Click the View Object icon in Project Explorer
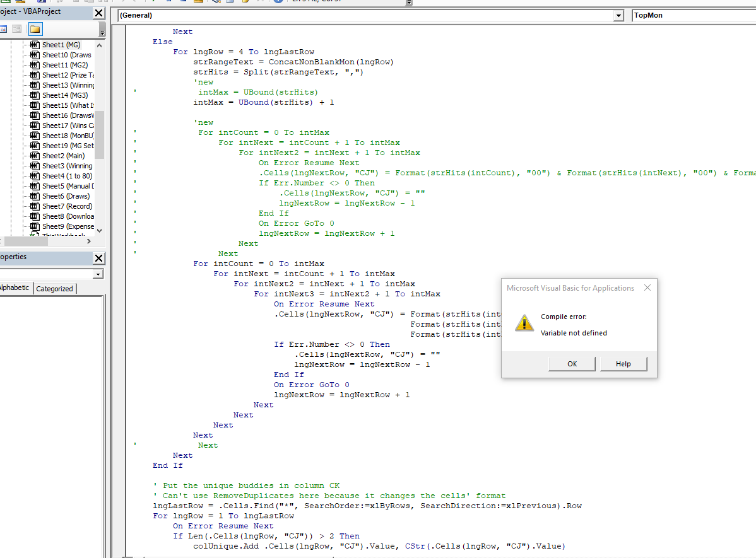 click(x=17, y=28)
